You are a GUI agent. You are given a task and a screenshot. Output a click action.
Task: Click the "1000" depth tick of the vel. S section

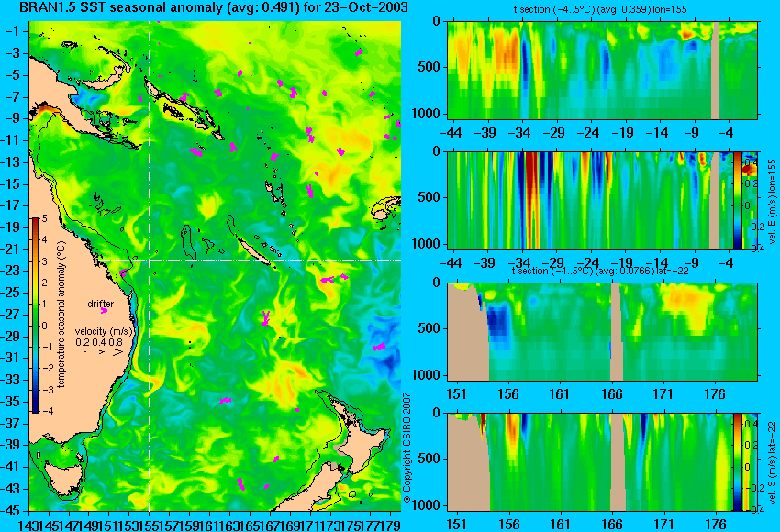[x=427, y=505]
